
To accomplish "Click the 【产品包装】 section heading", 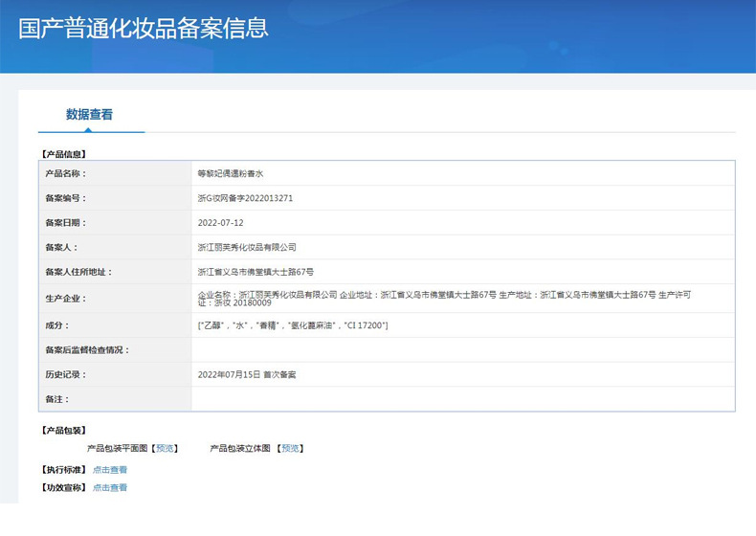I will coord(64,431).
